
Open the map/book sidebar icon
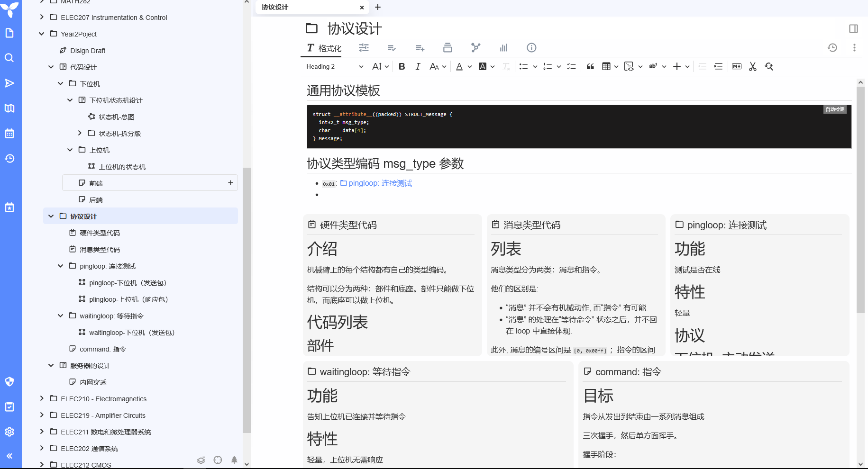point(9,108)
